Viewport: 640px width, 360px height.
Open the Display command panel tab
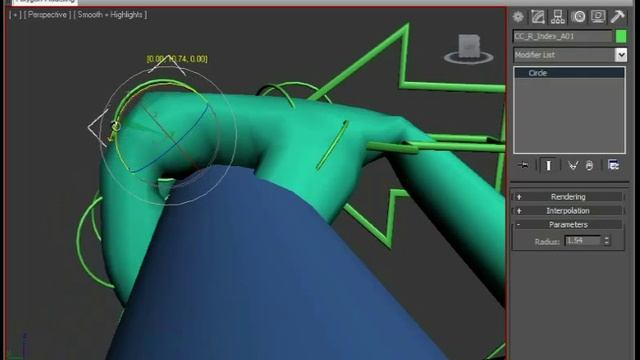598,17
